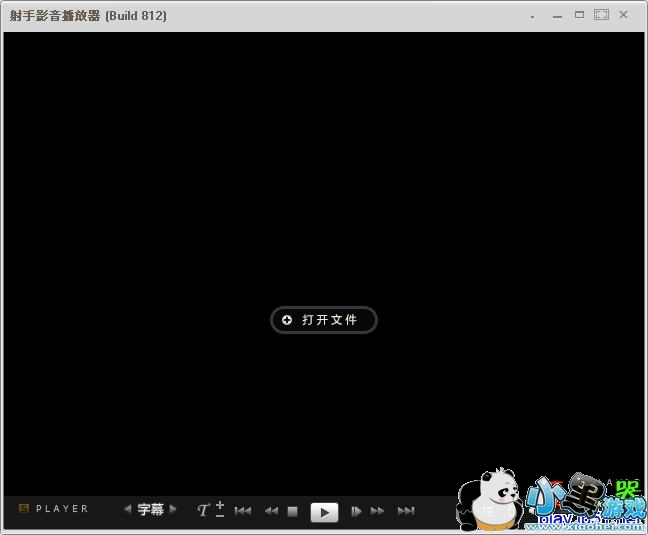Stop playback with the square Stop icon

(x=293, y=511)
